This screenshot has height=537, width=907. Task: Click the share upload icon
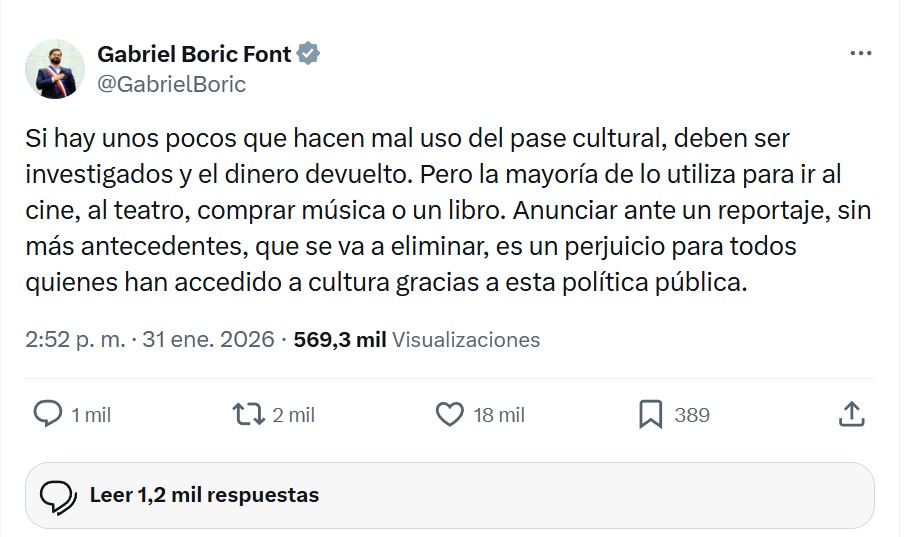(850, 414)
